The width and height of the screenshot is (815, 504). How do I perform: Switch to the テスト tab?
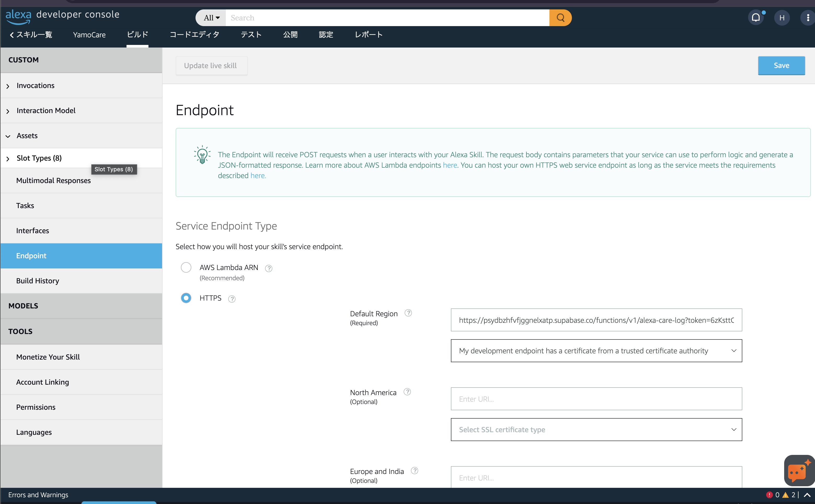tap(251, 35)
